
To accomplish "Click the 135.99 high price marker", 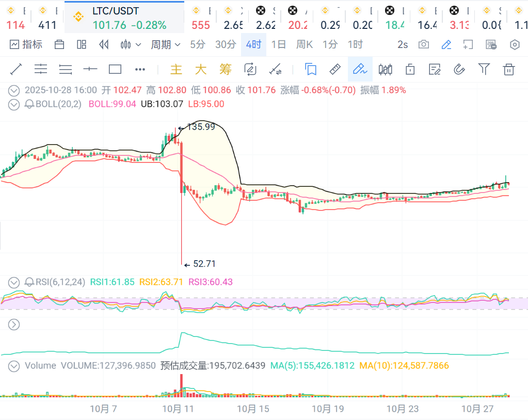I will (200, 127).
